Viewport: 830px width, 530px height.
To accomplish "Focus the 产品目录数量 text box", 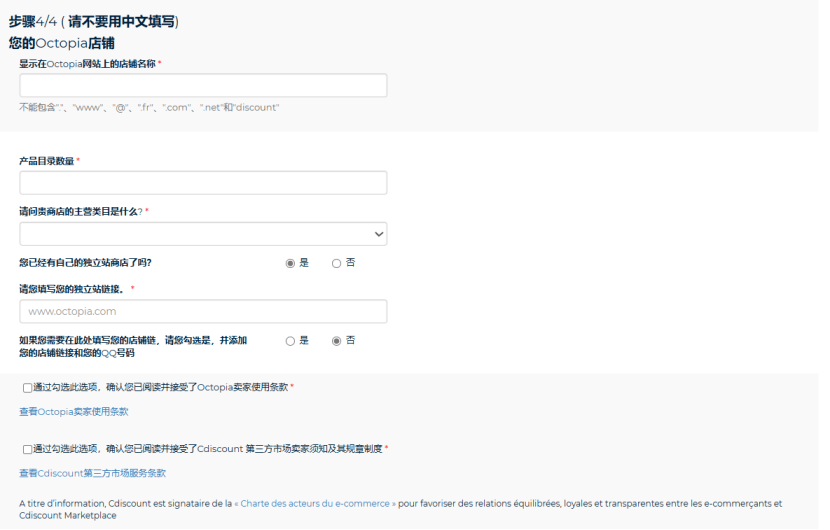I will (x=203, y=183).
